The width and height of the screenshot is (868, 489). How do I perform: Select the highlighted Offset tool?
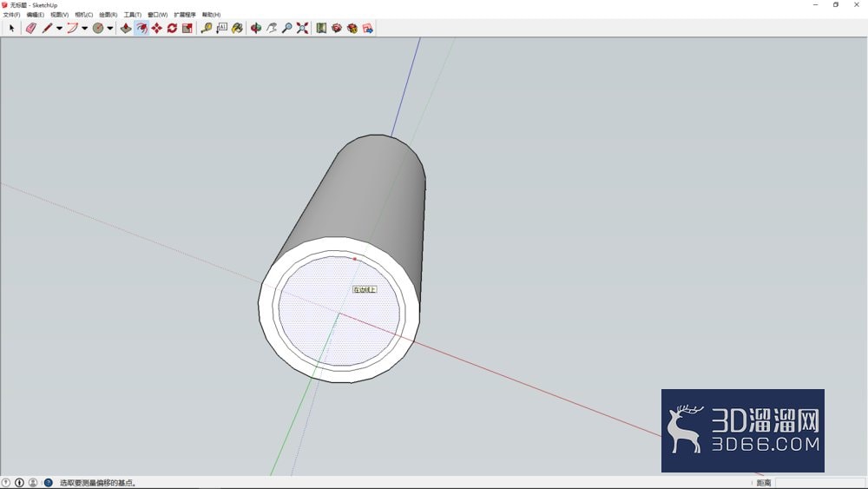(x=141, y=29)
